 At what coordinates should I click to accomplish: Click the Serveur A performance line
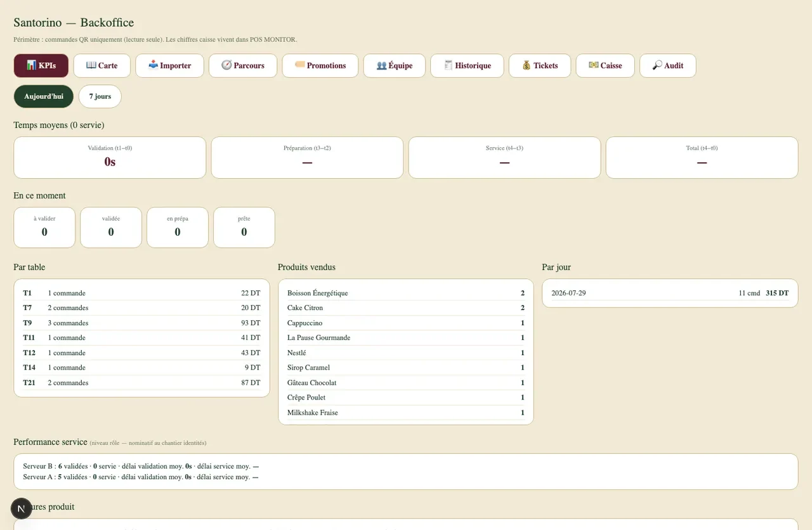pyautogui.click(x=141, y=477)
